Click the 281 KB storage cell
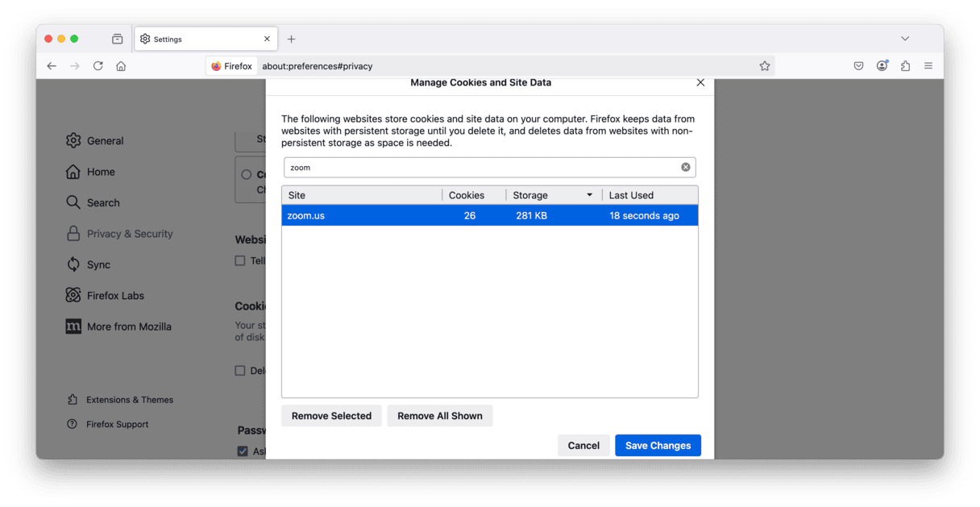Image resolution: width=980 pixels, height=507 pixels. 532,215
